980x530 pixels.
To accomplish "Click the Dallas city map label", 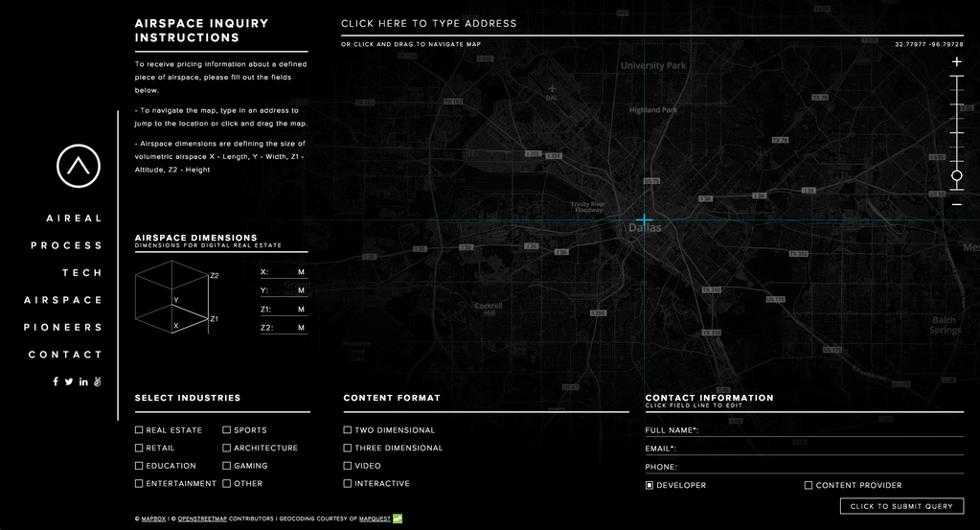I will (x=645, y=228).
